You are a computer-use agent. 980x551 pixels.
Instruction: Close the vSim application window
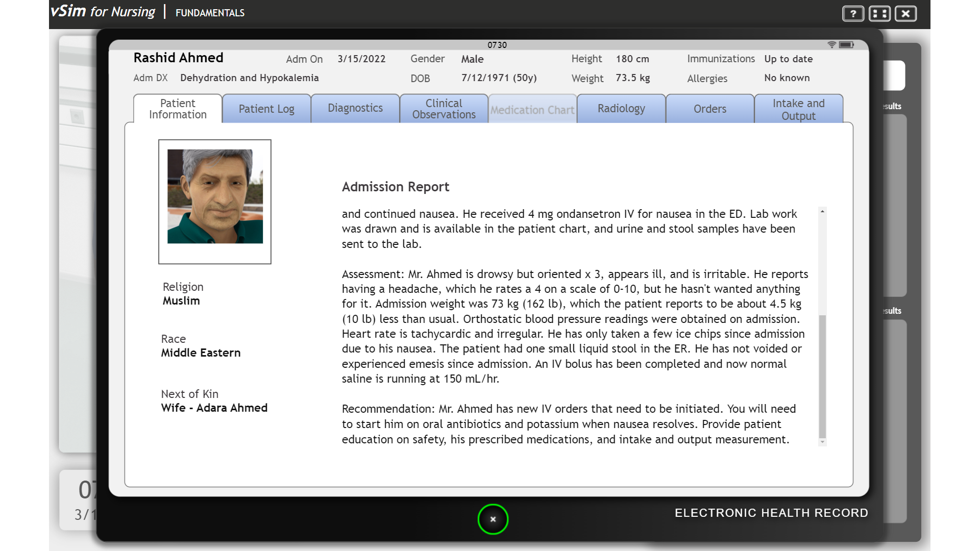click(906, 14)
